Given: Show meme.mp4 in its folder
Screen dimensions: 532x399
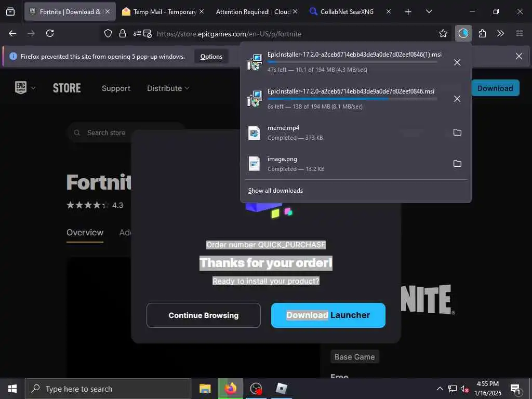Looking at the screenshot, I should pos(457,132).
